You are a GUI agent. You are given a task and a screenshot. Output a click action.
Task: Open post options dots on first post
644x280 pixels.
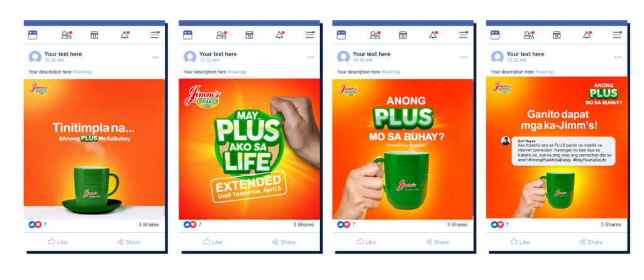point(155,57)
